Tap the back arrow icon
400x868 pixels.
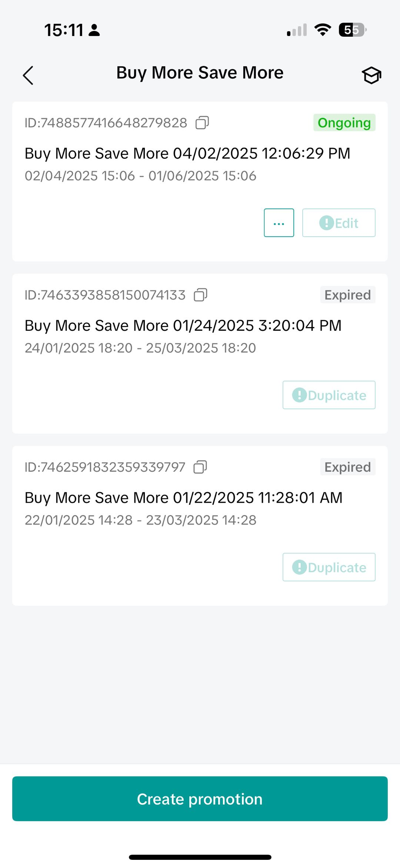28,75
